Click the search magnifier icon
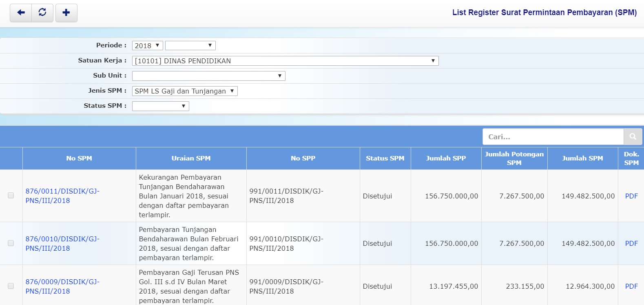This screenshot has height=305, width=644. pos(633,137)
